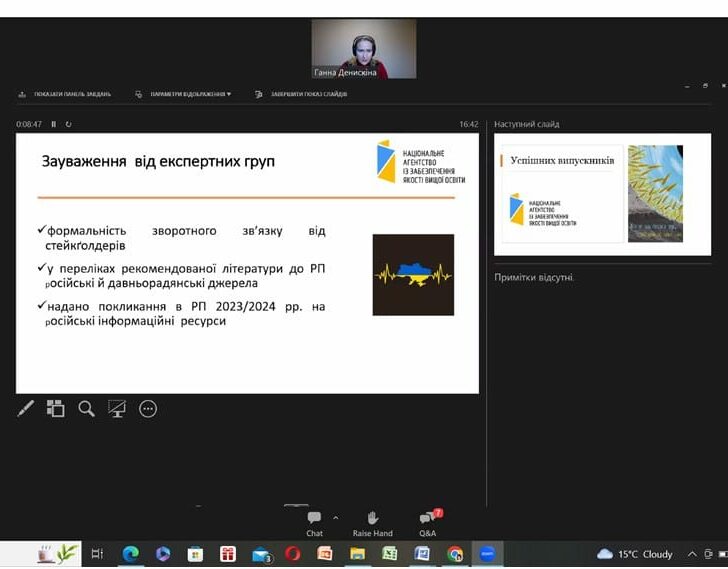
Task: Restart the presentation timer
Action: point(68,124)
